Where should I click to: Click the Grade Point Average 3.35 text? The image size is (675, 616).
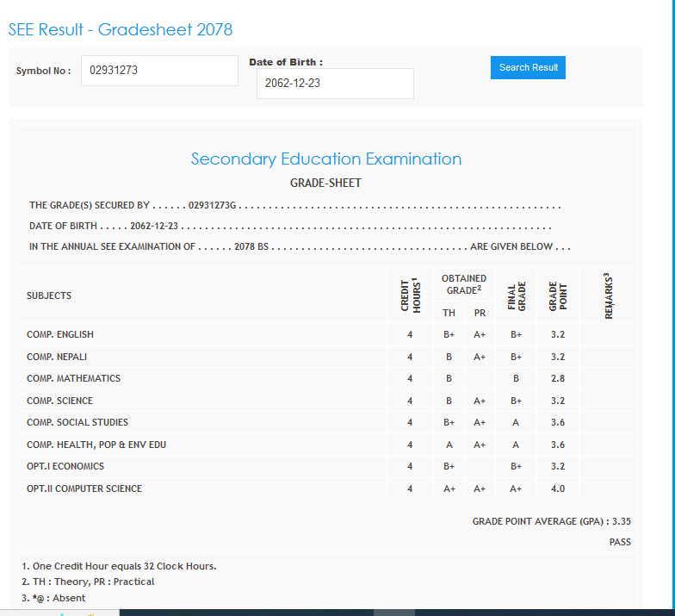(x=551, y=521)
